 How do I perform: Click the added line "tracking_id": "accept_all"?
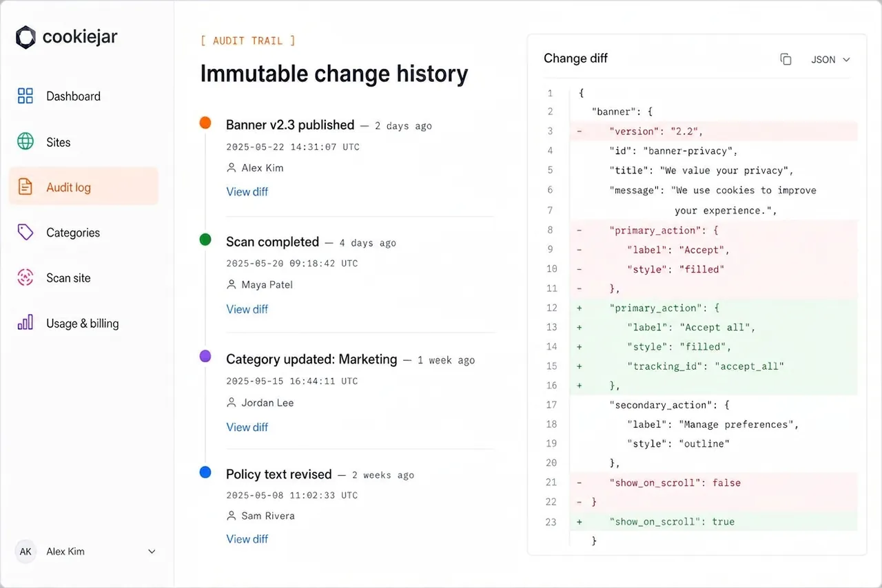713,366
